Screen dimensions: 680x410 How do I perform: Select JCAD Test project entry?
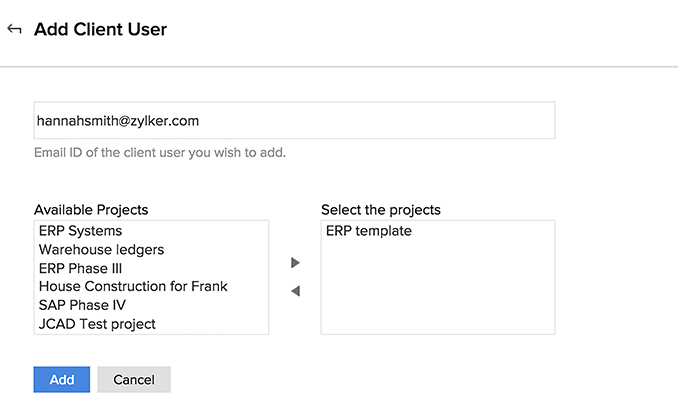[97, 323]
